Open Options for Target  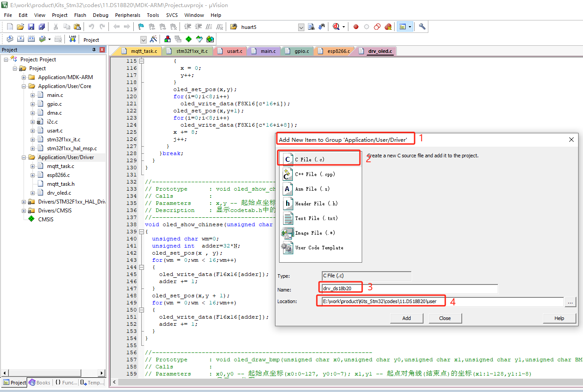(x=153, y=39)
